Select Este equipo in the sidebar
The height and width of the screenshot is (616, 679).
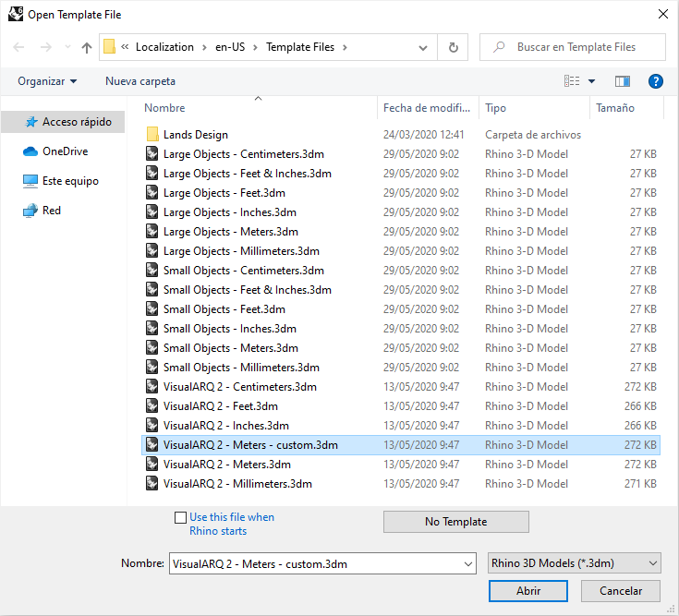(61, 181)
